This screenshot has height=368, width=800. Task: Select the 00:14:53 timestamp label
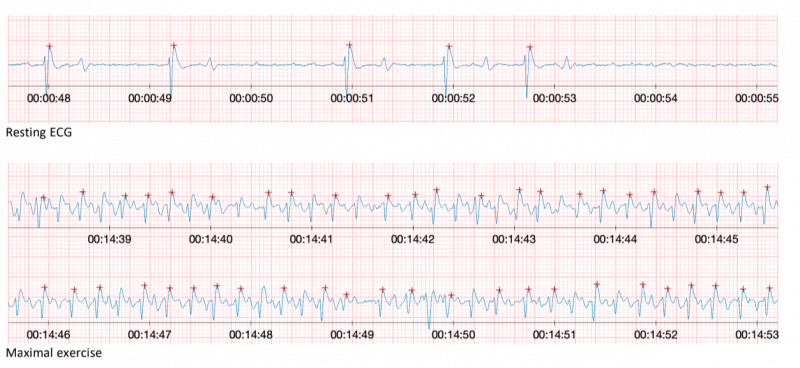tap(757, 335)
